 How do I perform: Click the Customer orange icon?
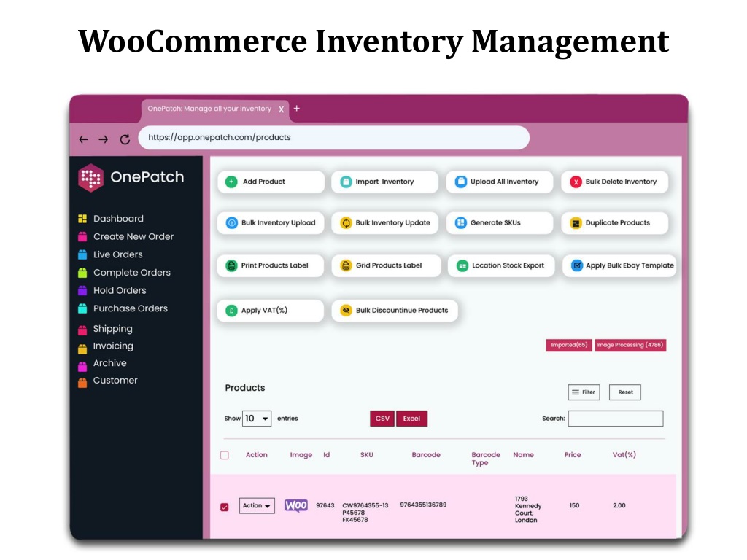[x=82, y=382]
